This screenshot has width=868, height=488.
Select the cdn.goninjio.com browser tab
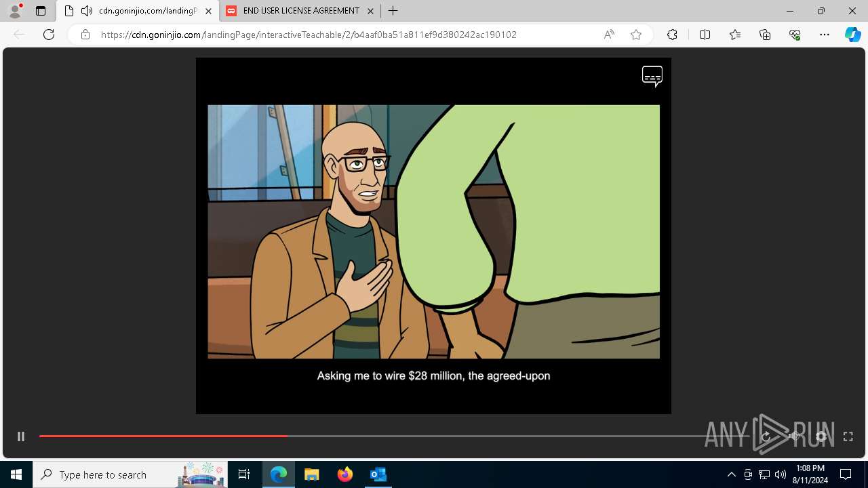(138, 11)
